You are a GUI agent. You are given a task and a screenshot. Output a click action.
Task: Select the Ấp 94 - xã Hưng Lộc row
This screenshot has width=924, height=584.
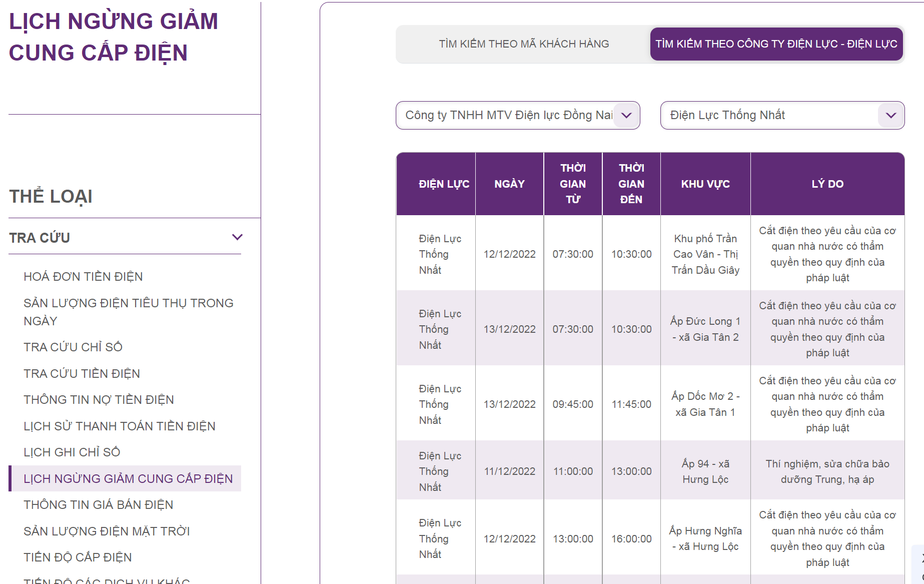(x=650, y=470)
